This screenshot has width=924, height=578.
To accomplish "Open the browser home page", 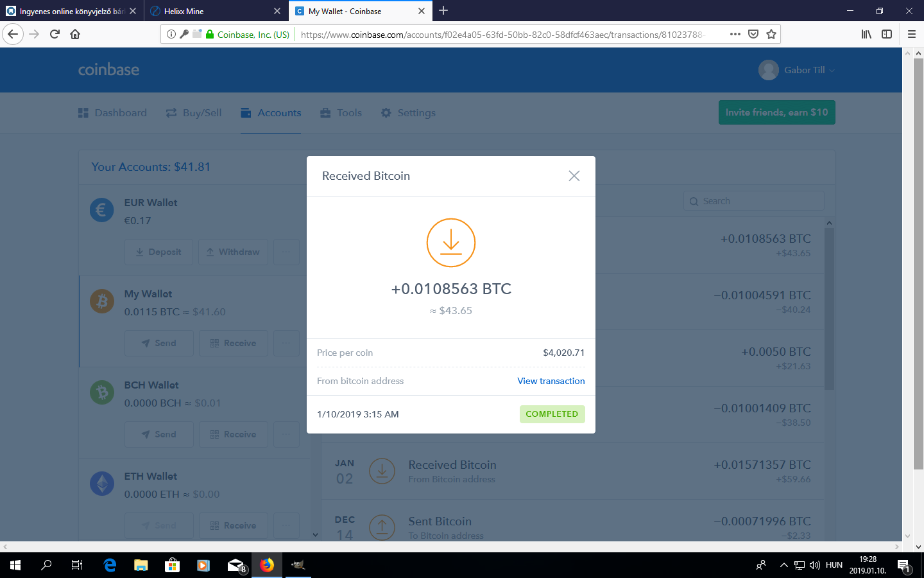I will 75,34.
